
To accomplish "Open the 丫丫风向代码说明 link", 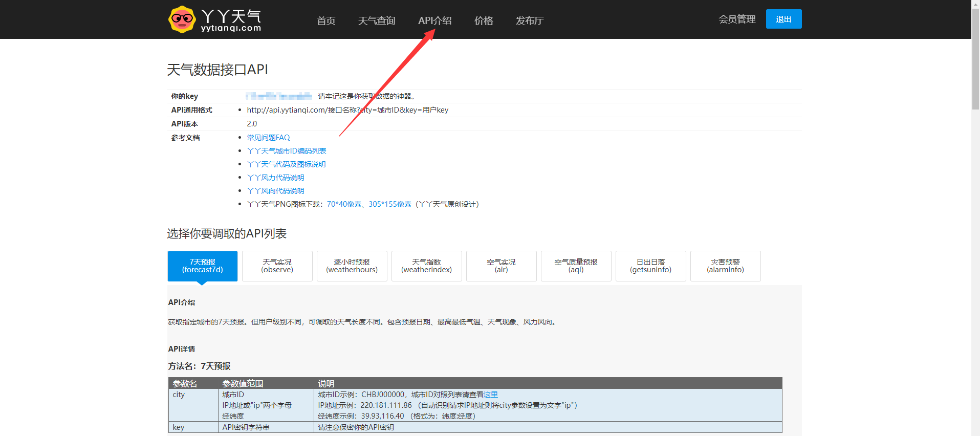I will (x=275, y=191).
